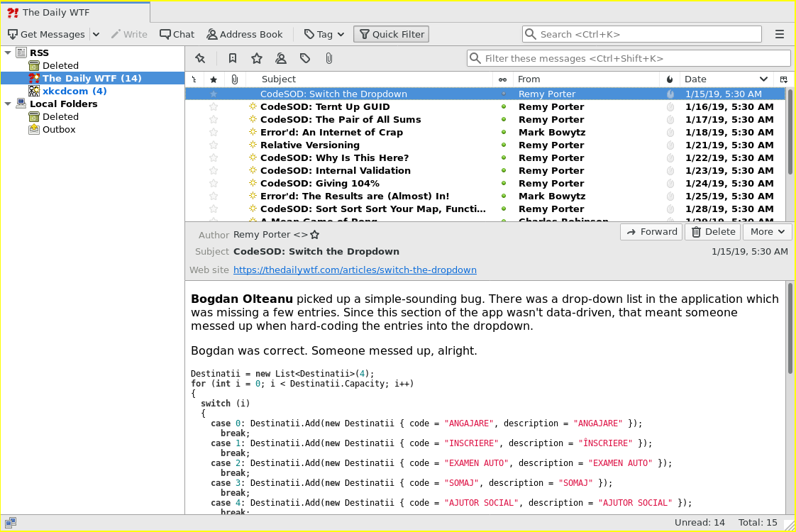The image size is (796, 532).
Task: Sort by attachment column header
Action: tap(235, 79)
